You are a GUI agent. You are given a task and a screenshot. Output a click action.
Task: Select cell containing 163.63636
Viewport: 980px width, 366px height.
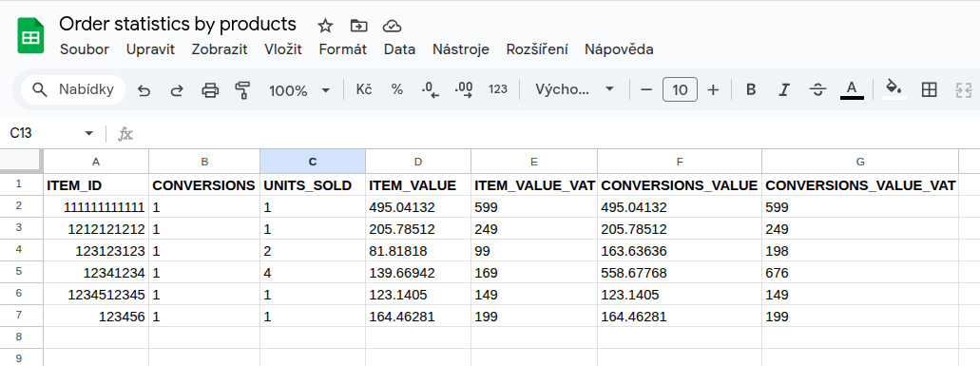[x=680, y=250]
